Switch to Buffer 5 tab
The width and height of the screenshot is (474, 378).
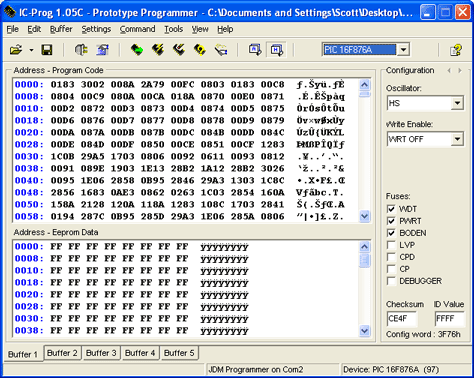tap(179, 353)
